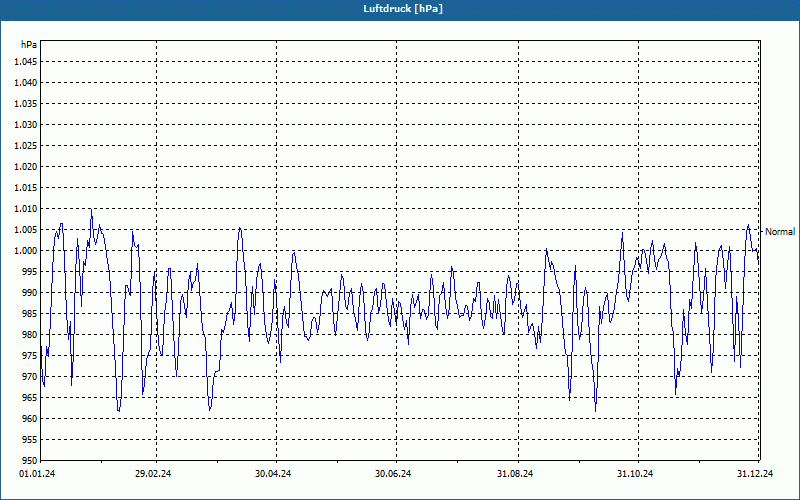Screen dimensions: 800x500
Task: Select the 990 y-axis label
Action: tap(30, 292)
